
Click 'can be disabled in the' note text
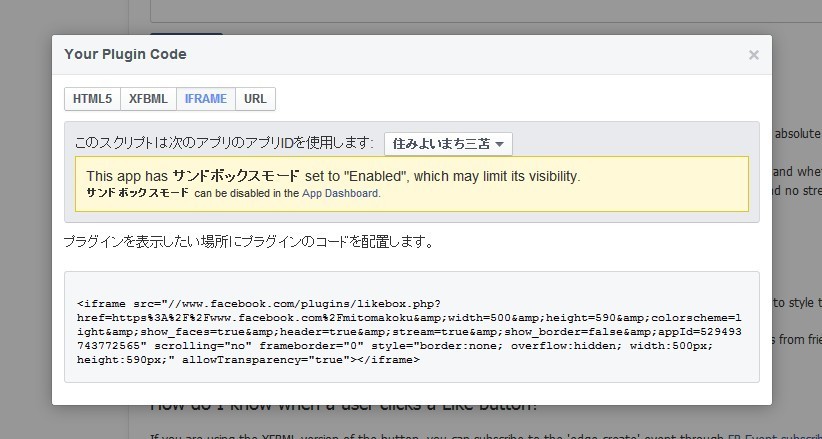[x=246, y=193]
